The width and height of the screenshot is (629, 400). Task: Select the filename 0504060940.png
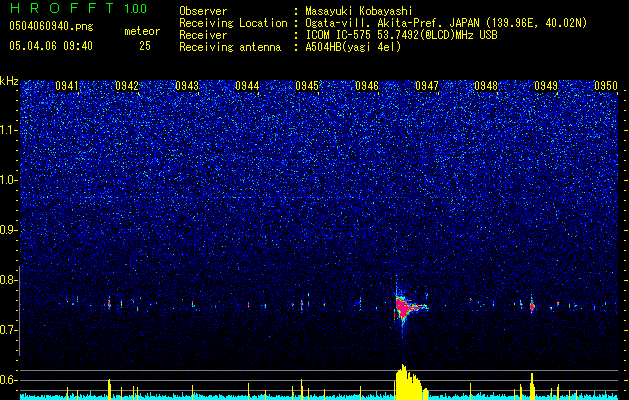pos(51,26)
